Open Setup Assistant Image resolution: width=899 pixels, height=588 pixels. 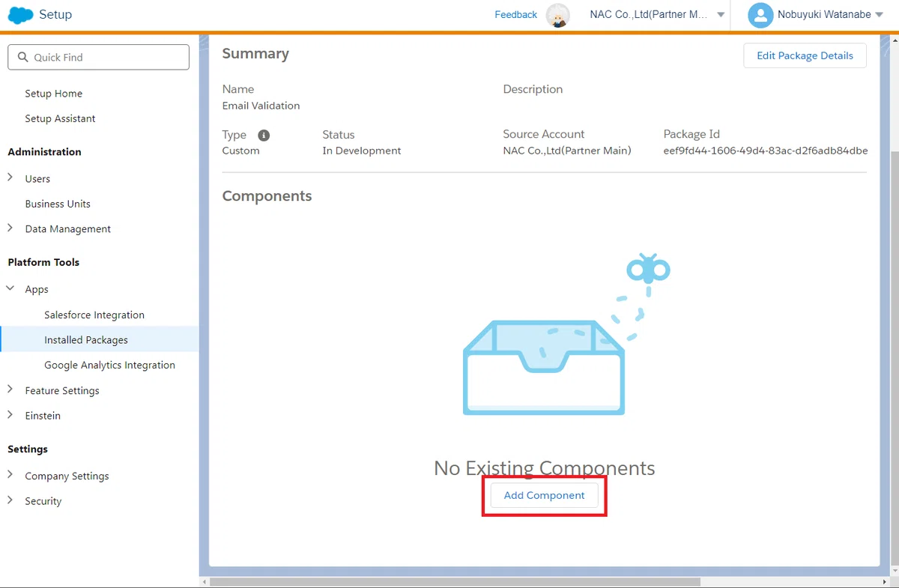(60, 118)
